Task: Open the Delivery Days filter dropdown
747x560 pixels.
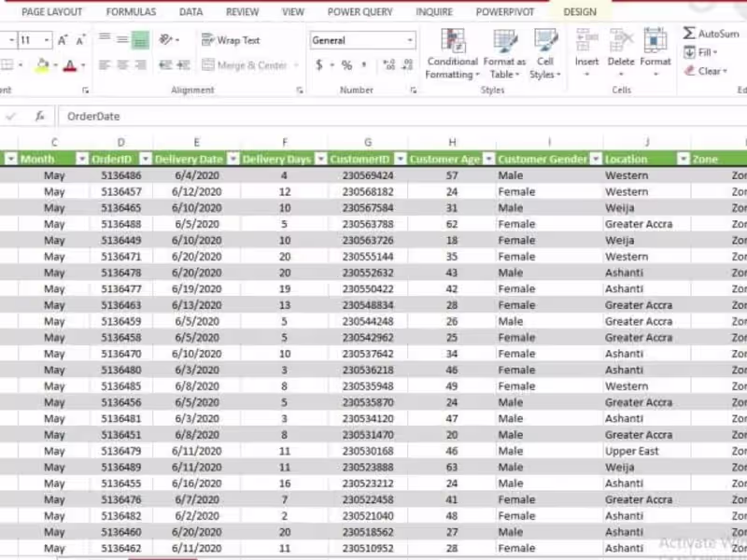Action: (x=321, y=159)
